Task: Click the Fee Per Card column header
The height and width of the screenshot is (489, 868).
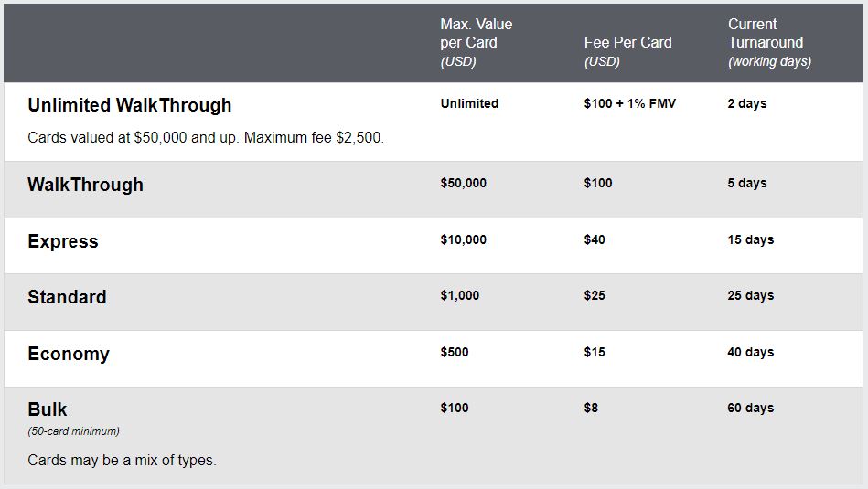Action: [627, 51]
